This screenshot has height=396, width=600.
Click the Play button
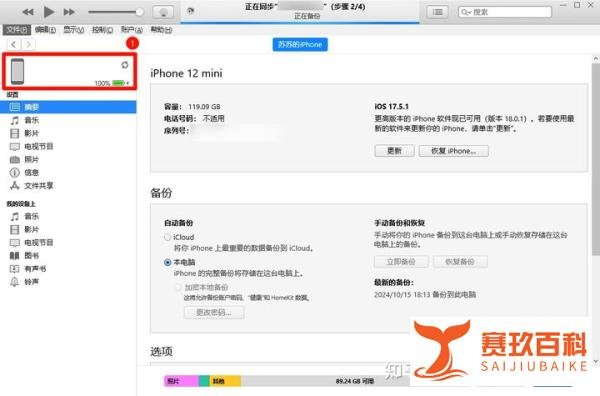click(x=48, y=12)
